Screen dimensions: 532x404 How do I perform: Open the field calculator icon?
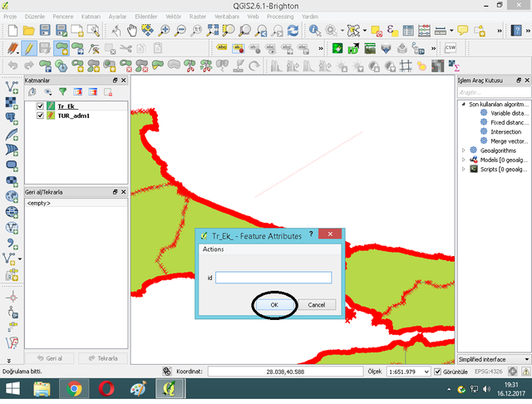tap(424, 31)
